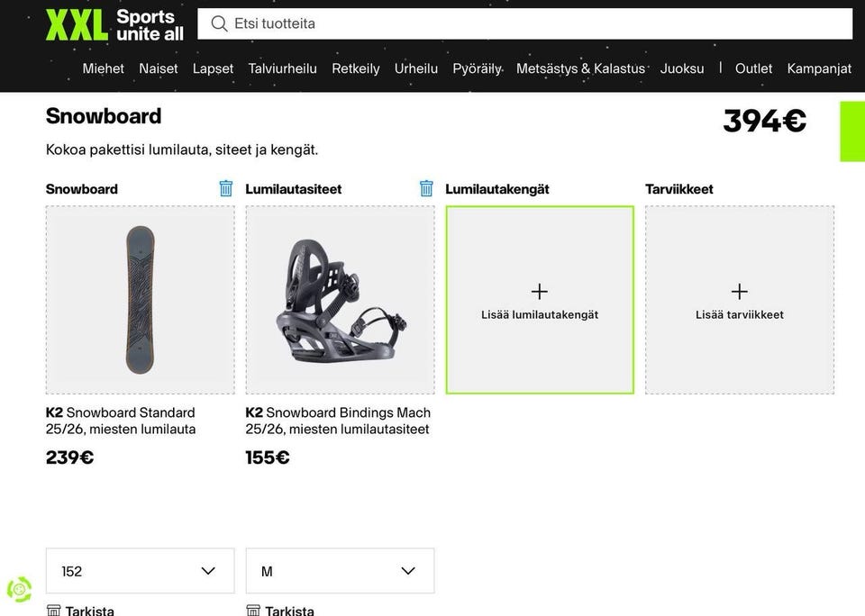Click the plus icon for Tarviikkeet

click(x=740, y=292)
